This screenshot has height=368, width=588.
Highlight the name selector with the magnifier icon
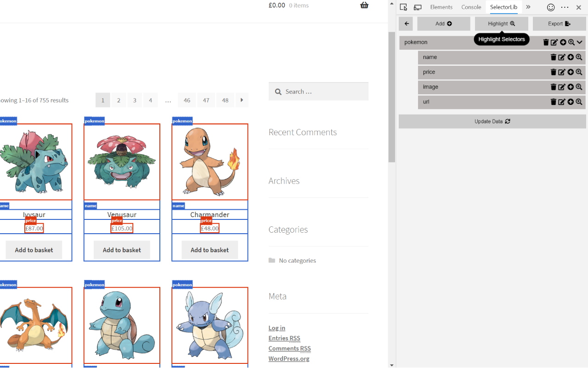pyautogui.click(x=579, y=57)
